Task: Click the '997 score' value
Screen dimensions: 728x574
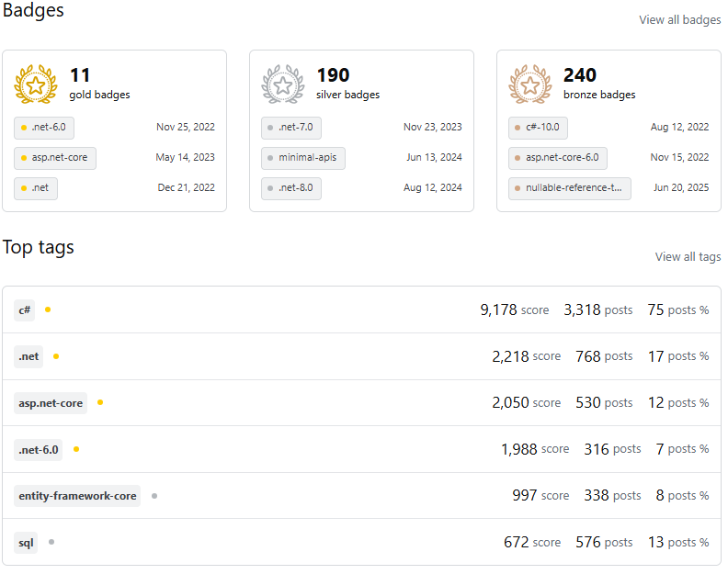Action: 540,496
